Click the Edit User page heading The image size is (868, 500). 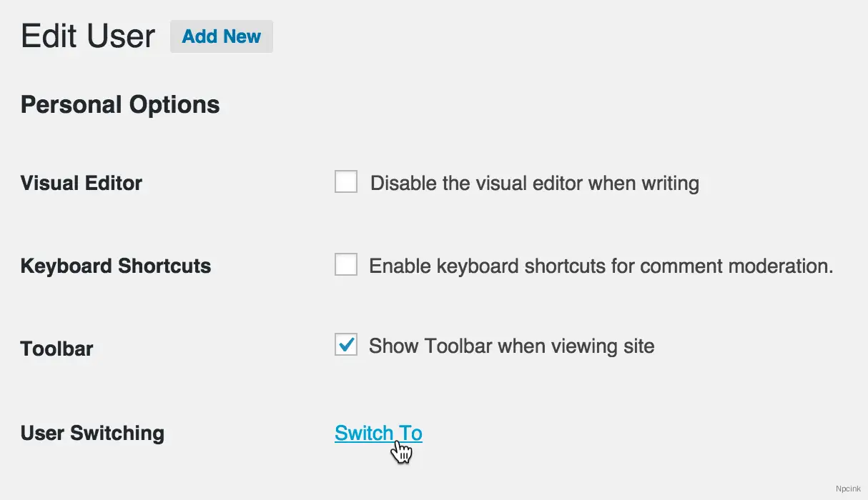(87, 36)
